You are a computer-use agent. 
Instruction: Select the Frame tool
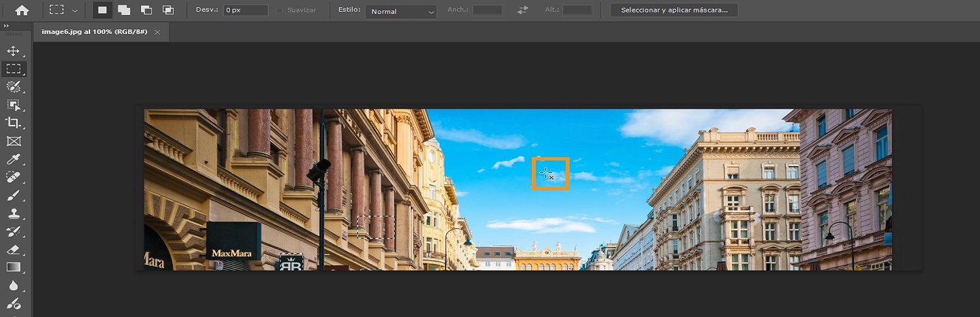point(13,141)
